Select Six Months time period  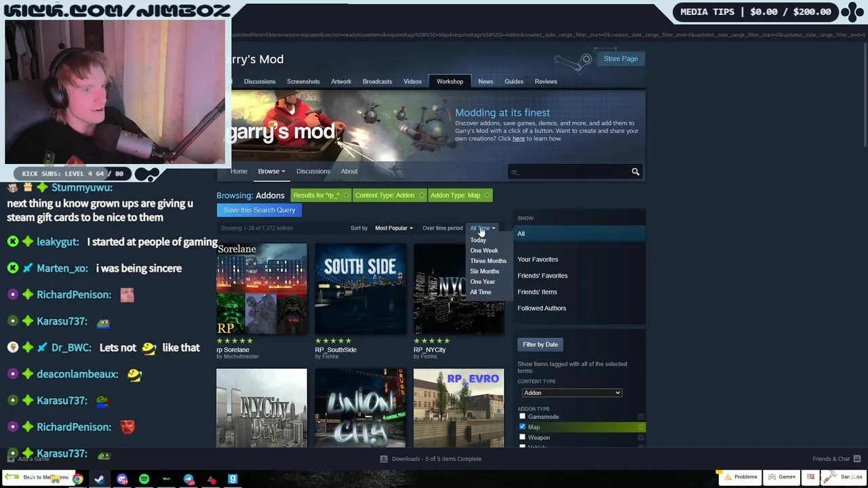485,271
